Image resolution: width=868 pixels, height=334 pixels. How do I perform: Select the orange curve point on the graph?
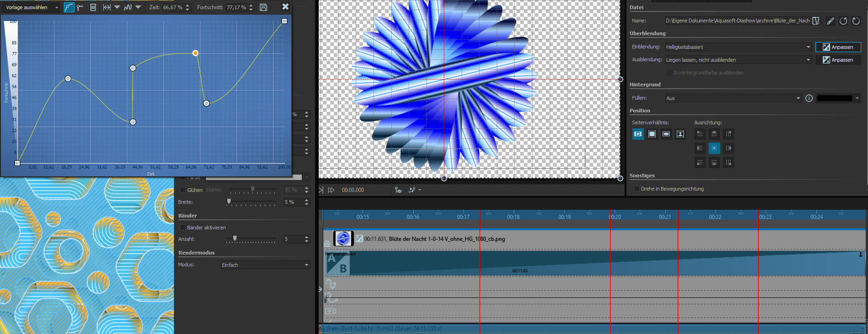(195, 53)
